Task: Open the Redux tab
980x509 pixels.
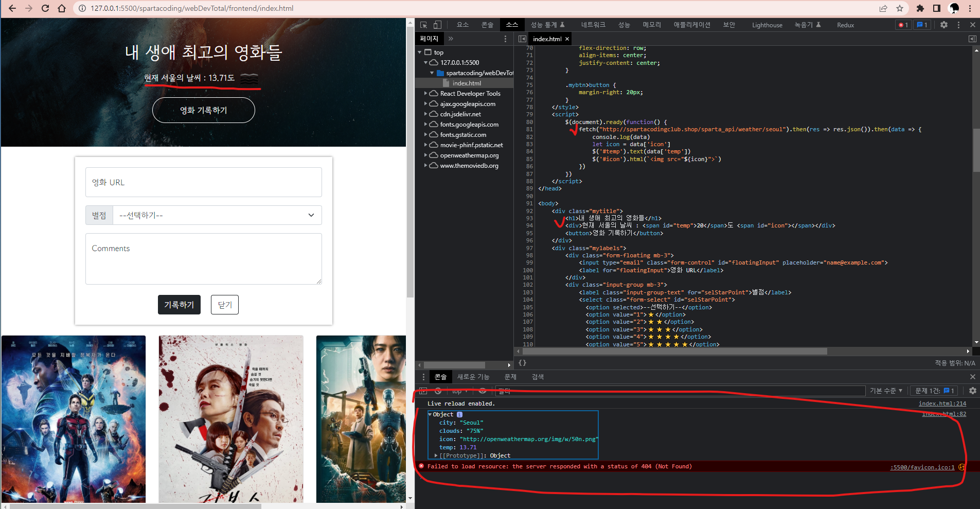Action: [x=845, y=25]
